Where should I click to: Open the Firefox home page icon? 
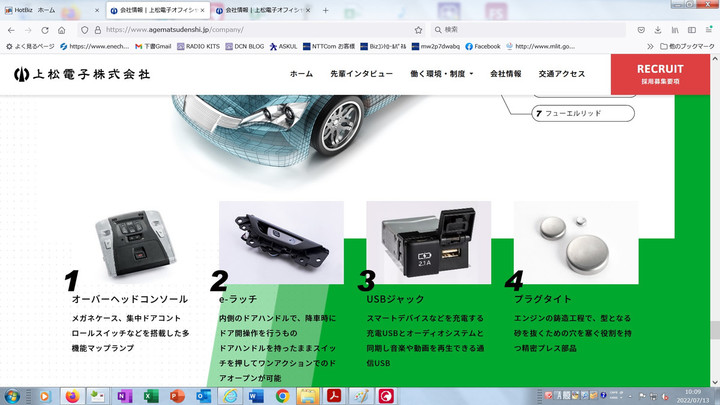point(62,30)
